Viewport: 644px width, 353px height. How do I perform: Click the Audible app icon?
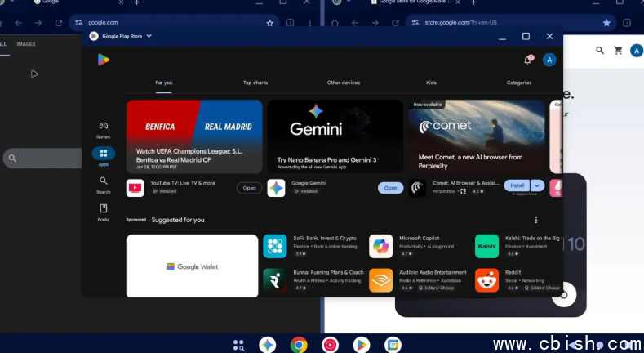380,280
